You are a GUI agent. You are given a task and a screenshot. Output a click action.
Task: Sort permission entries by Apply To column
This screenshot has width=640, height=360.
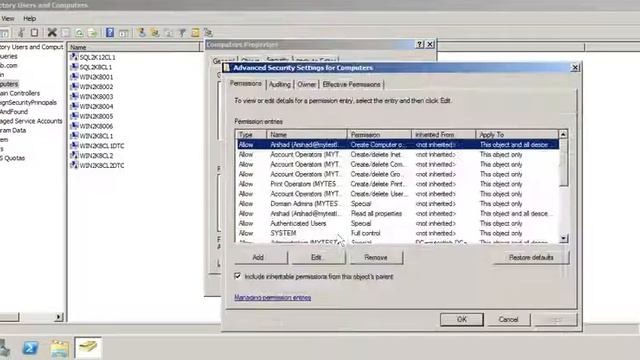click(518, 134)
